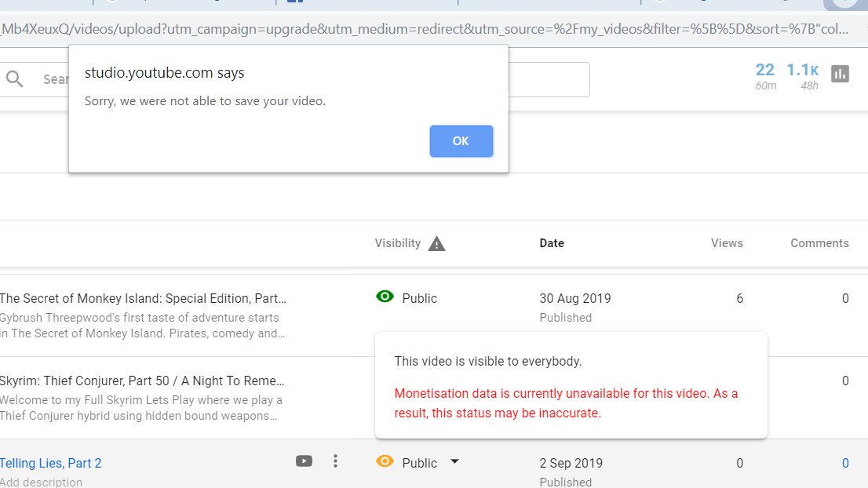Screen dimensions: 868x488
Task: Open options menu for Telling Lies, Part 2
Action: click(335, 461)
